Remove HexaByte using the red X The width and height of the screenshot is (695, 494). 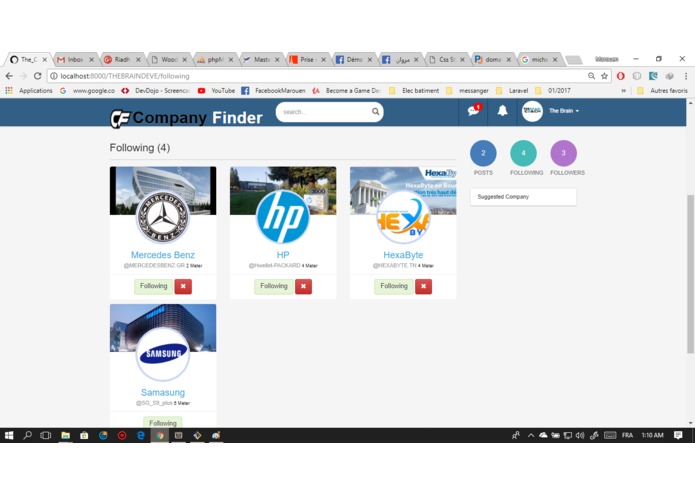point(423,286)
